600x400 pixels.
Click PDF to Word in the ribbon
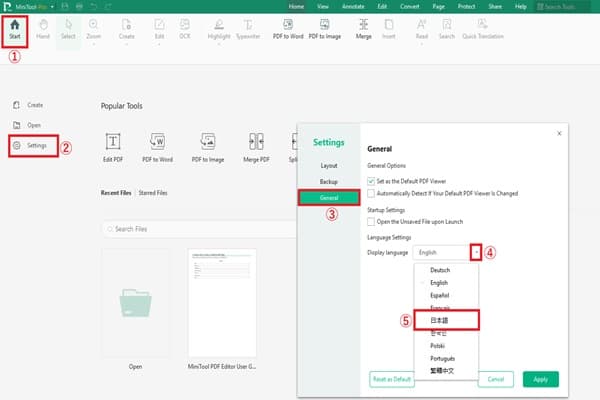pos(288,29)
